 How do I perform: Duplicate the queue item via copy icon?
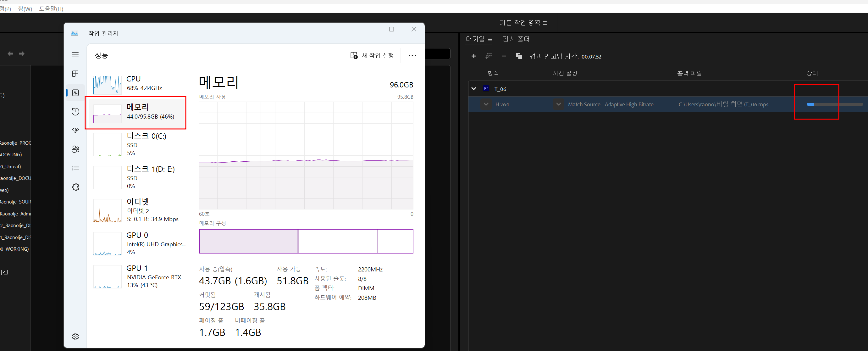[519, 56]
